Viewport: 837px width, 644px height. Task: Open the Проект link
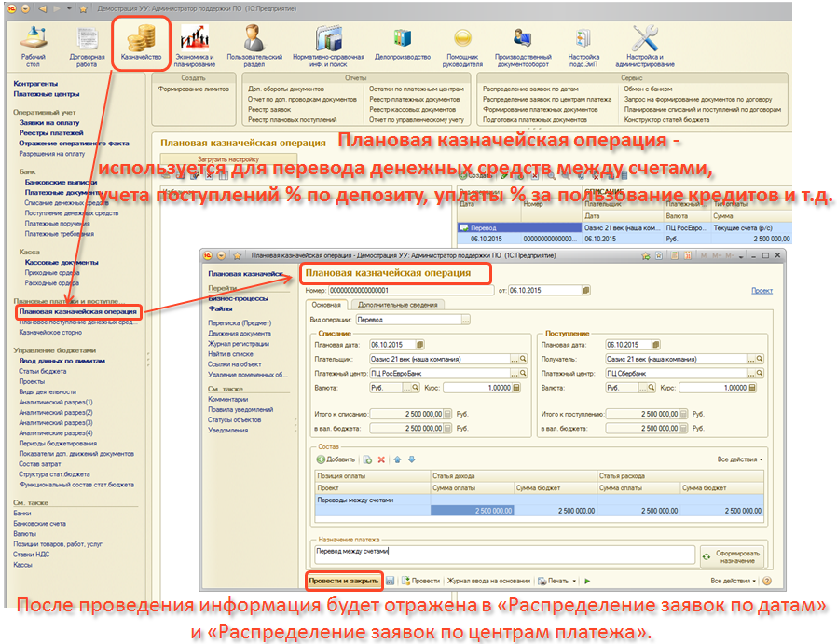coord(762,291)
